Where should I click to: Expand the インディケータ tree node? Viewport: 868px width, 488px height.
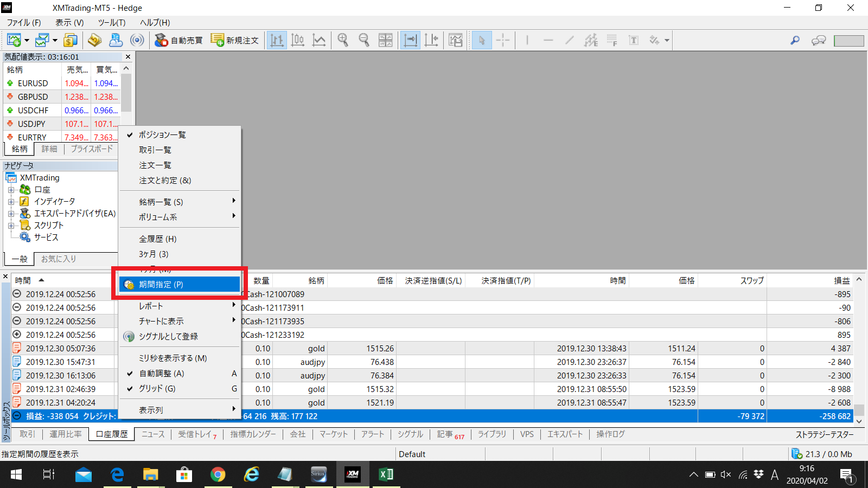point(11,202)
